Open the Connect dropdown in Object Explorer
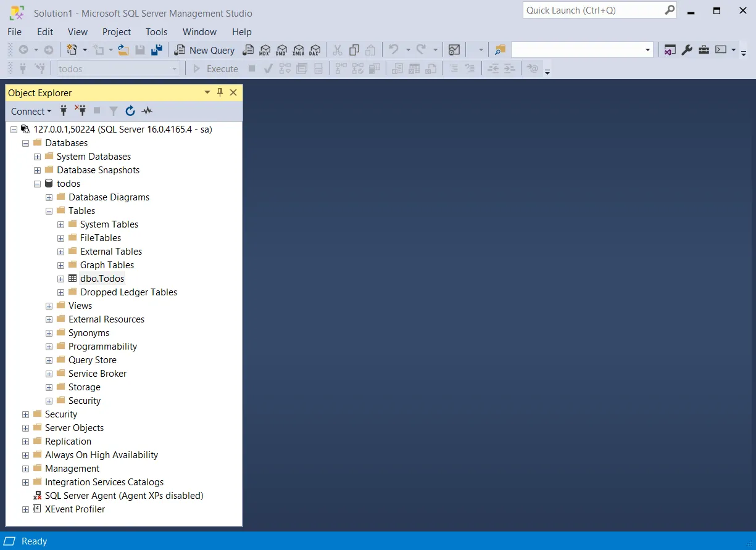Image resolution: width=756 pixels, height=550 pixels. coord(30,111)
